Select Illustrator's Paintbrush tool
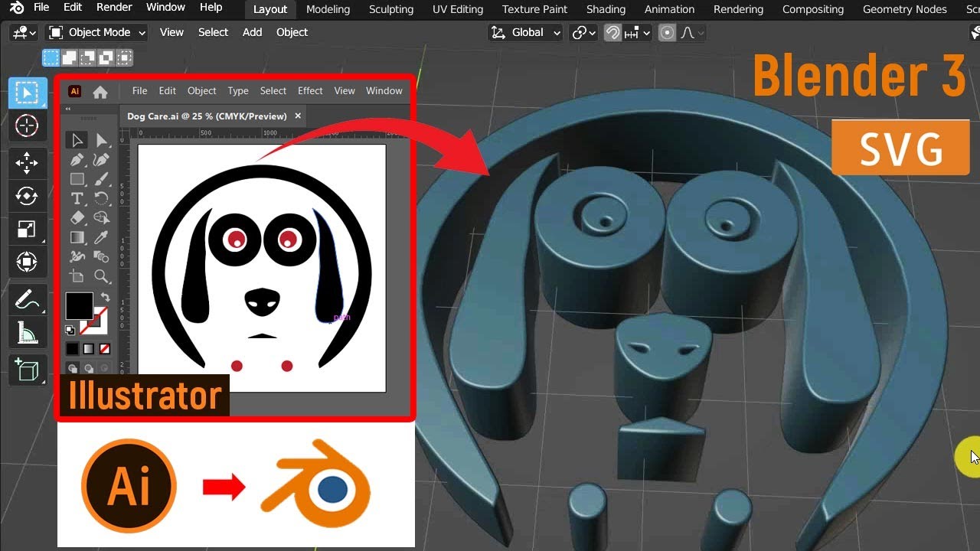Viewport: 980px width, 551px height. tap(101, 179)
